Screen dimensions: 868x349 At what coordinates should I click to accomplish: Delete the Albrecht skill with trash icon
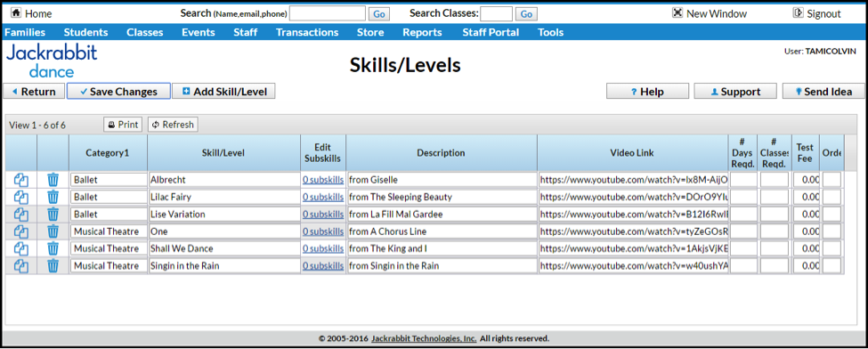coord(53,180)
